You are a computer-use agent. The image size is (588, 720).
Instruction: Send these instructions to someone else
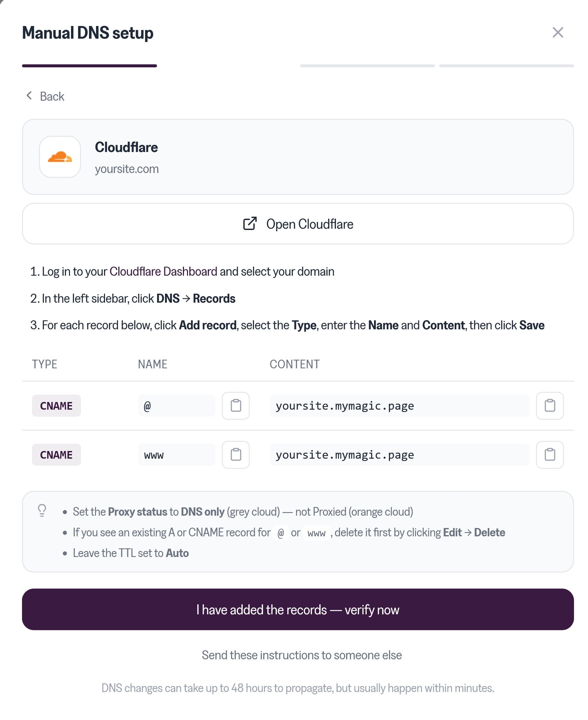(x=302, y=655)
